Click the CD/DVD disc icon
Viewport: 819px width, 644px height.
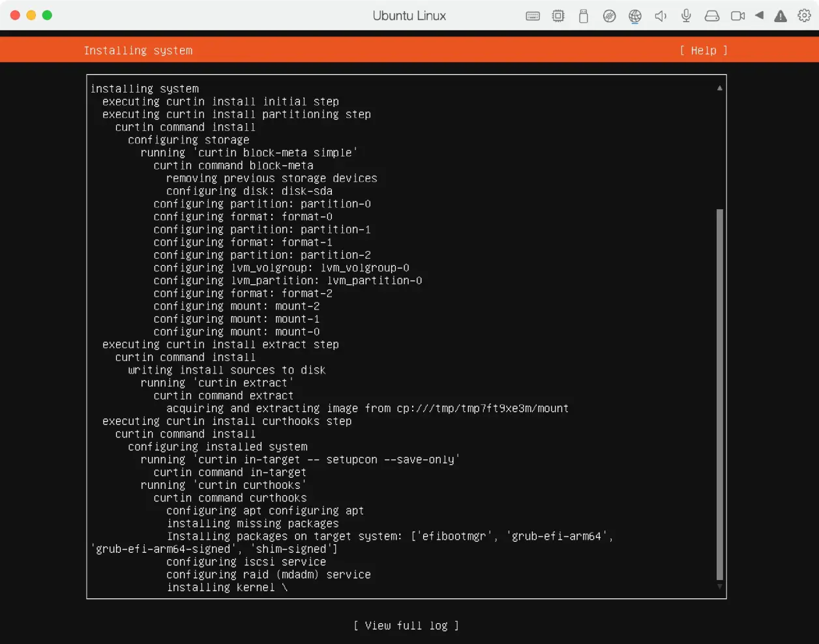tap(609, 16)
